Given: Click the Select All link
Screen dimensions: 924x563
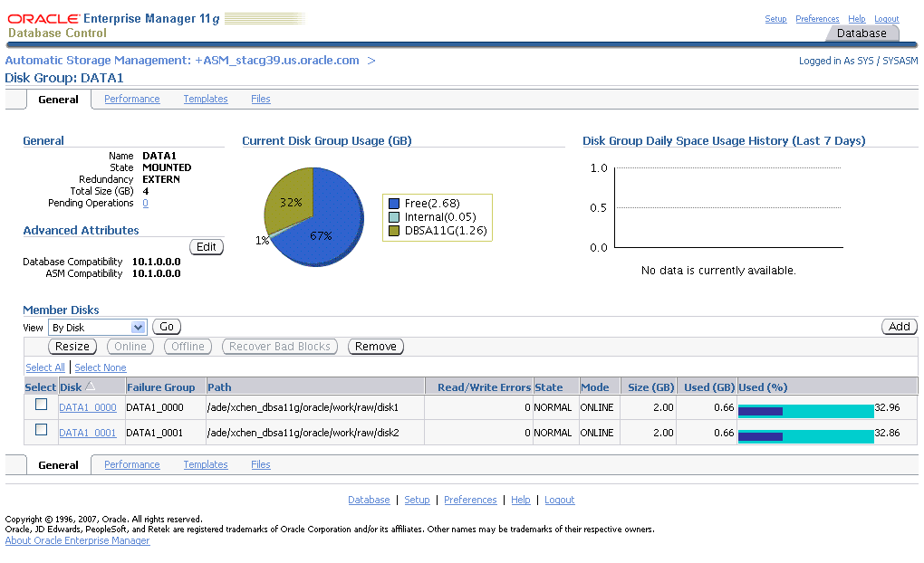Looking at the screenshot, I should pyautogui.click(x=45, y=367).
